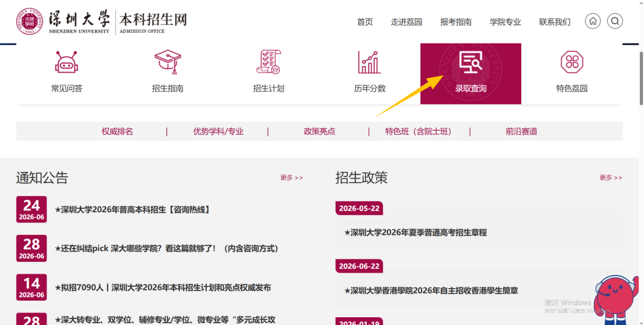Click the 特色荔园 label
The image size is (644, 325).
click(x=572, y=88)
